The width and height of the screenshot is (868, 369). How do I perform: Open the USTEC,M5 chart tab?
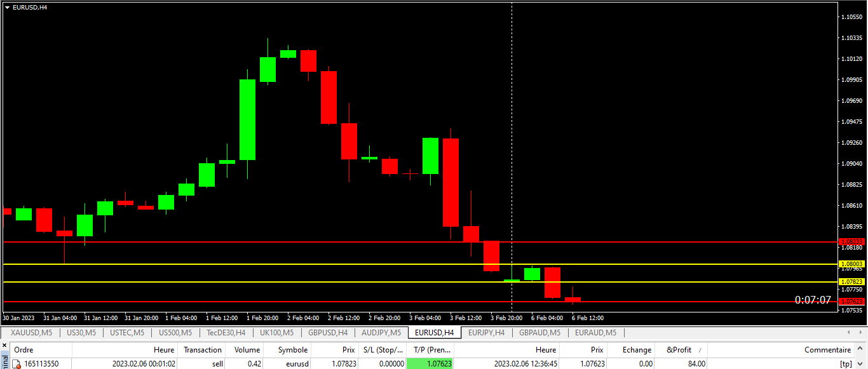(x=127, y=332)
